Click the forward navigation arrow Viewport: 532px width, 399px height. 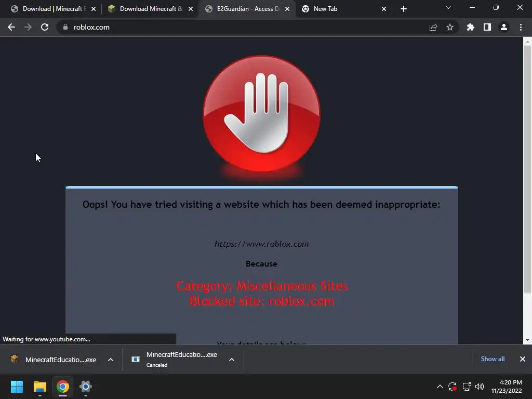pos(28,27)
